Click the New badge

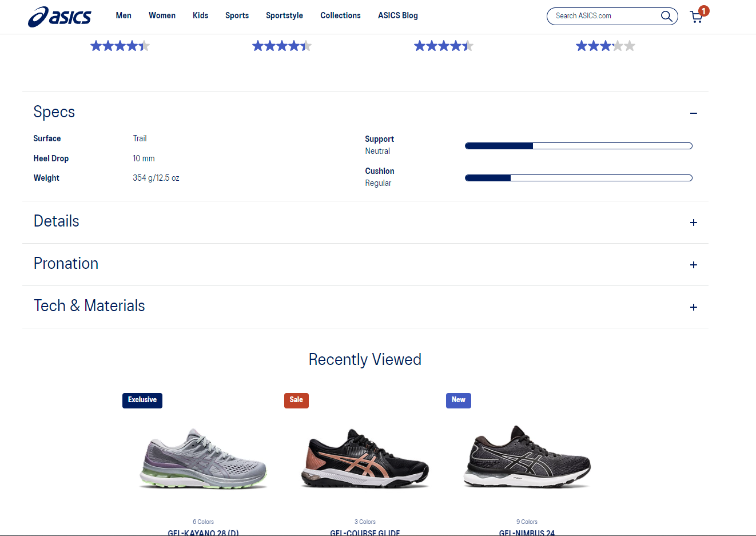click(x=459, y=400)
